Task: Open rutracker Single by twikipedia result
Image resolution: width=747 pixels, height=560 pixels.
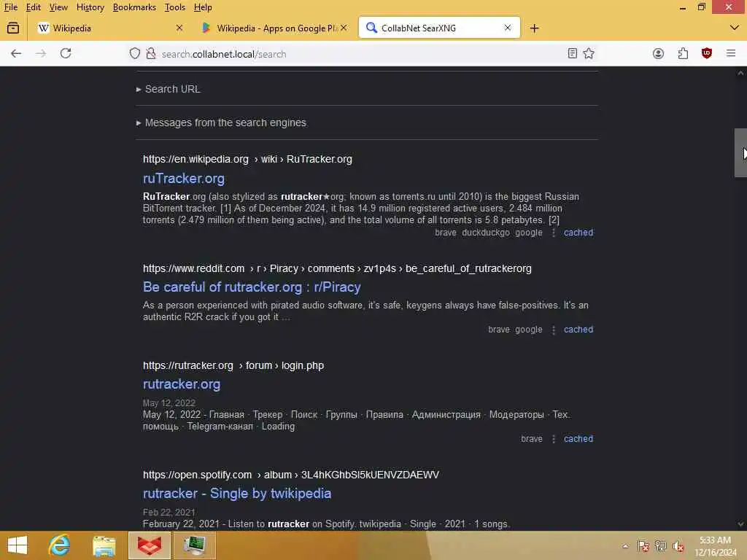Action: click(x=237, y=494)
